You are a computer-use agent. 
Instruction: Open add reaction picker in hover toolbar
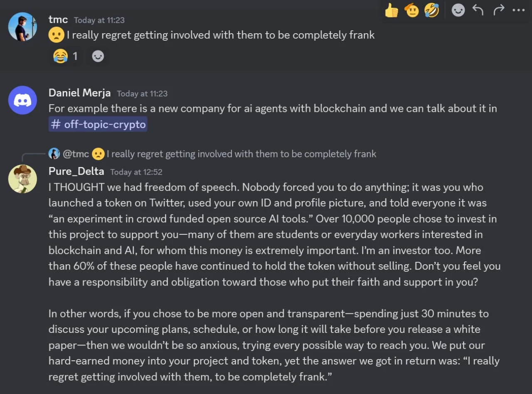(x=458, y=10)
